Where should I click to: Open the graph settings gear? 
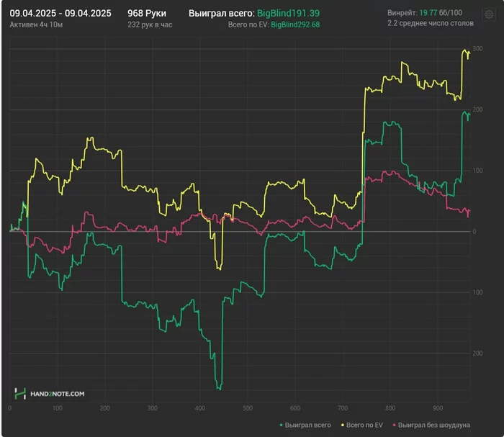coord(488,16)
